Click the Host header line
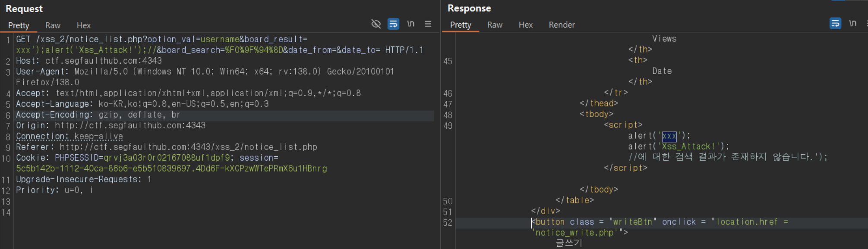This screenshot has width=868, height=249. tap(89, 61)
